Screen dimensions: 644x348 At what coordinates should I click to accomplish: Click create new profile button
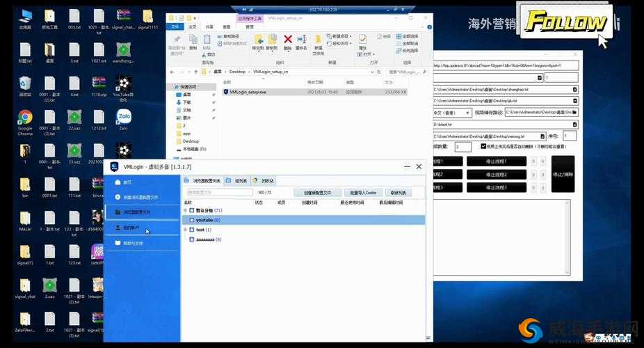coord(318,193)
